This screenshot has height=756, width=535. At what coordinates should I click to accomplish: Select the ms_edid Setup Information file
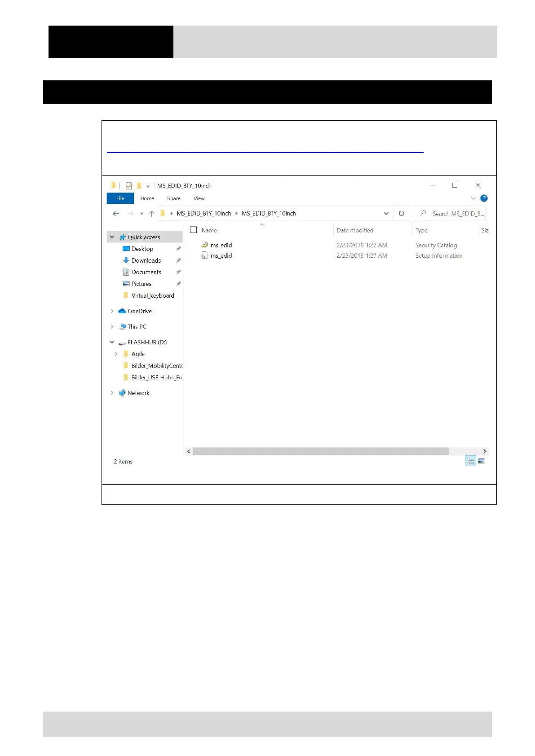[x=221, y=255]
